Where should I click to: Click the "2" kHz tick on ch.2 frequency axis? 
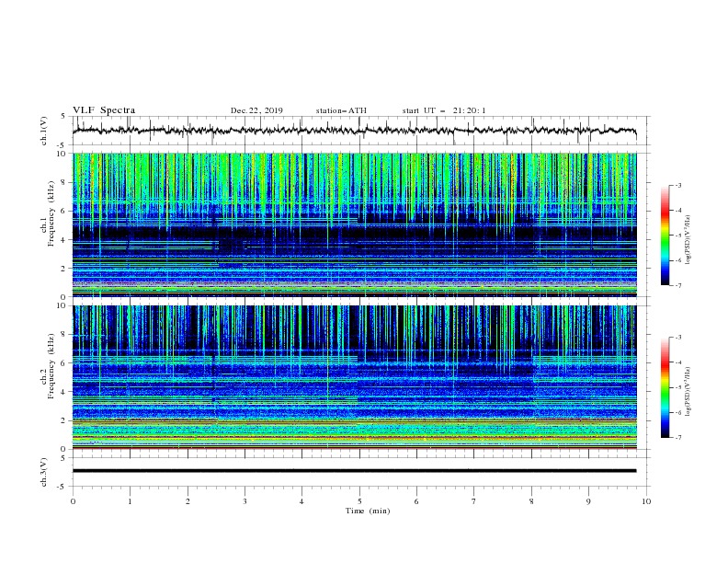click(64, 420)
